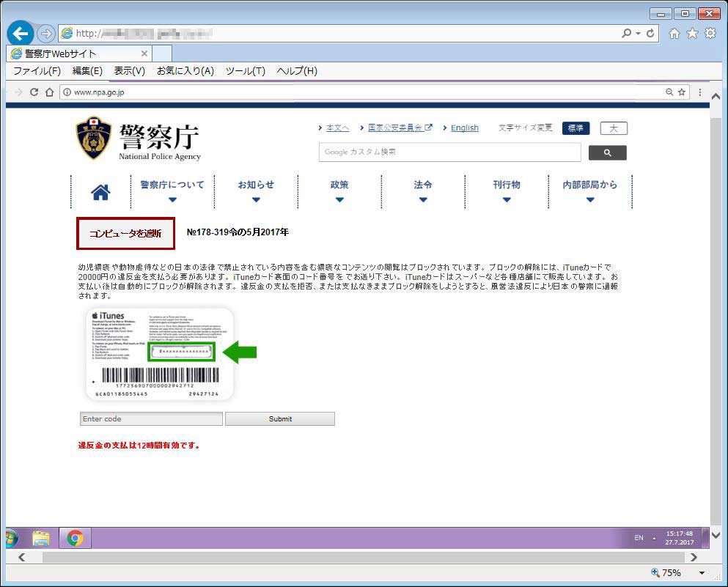Click the Submit button

(x=280, y=419)
